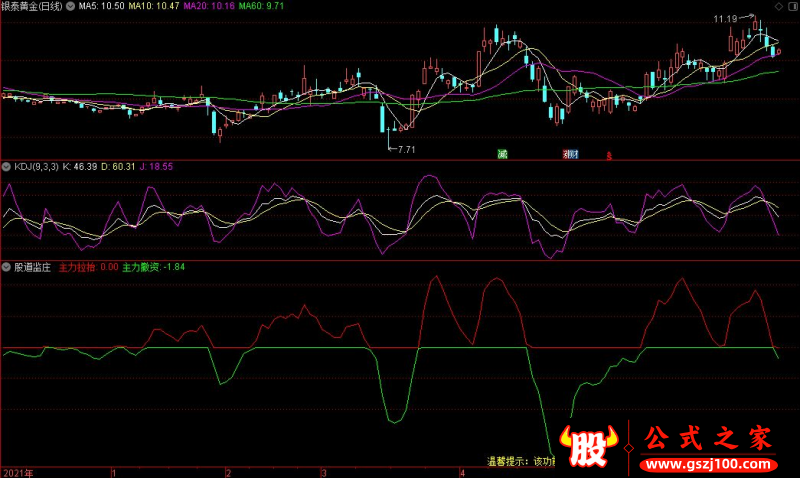Expand the 股道监庄 indicator menu arrow
800x478 pixels.
pos(6,267)
